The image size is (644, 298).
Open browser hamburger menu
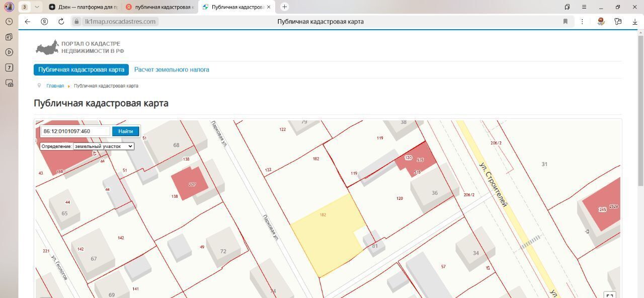584,7
